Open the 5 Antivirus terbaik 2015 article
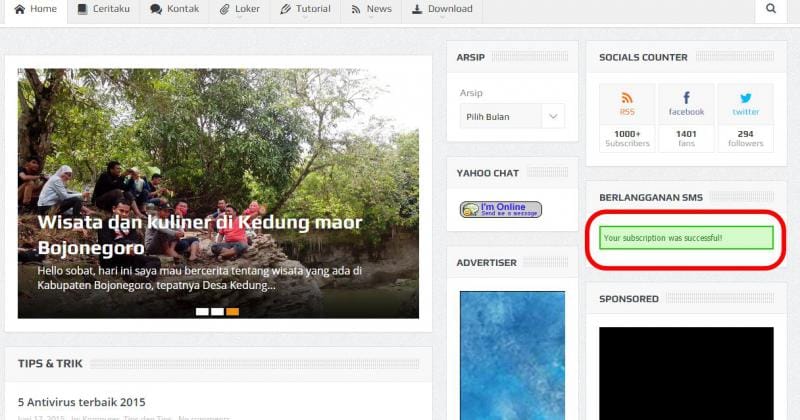The width and height of the screenshot is (800, 420). tap(82, 402)
